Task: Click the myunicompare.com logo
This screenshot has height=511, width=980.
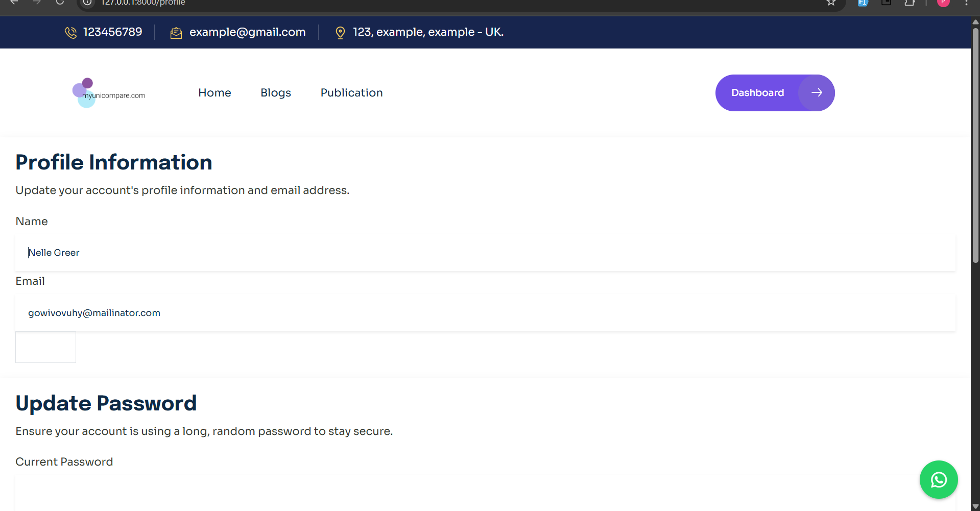Action: pos(109,93)
